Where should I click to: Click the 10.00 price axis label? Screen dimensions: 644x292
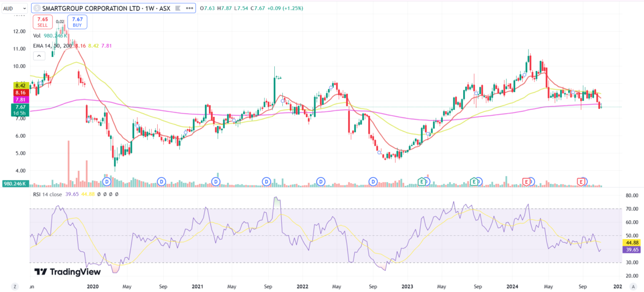19,66
